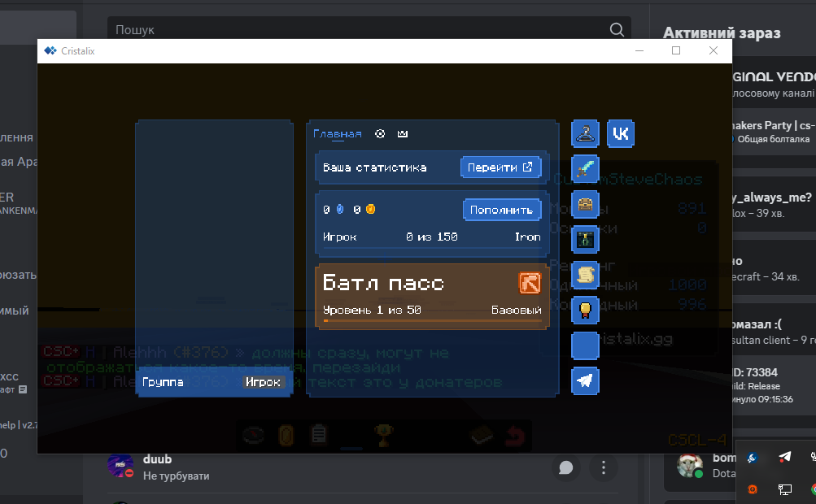Click the Battle pass pickaxe icon
This screenshot has height=504, width=816.
[530, 284]
